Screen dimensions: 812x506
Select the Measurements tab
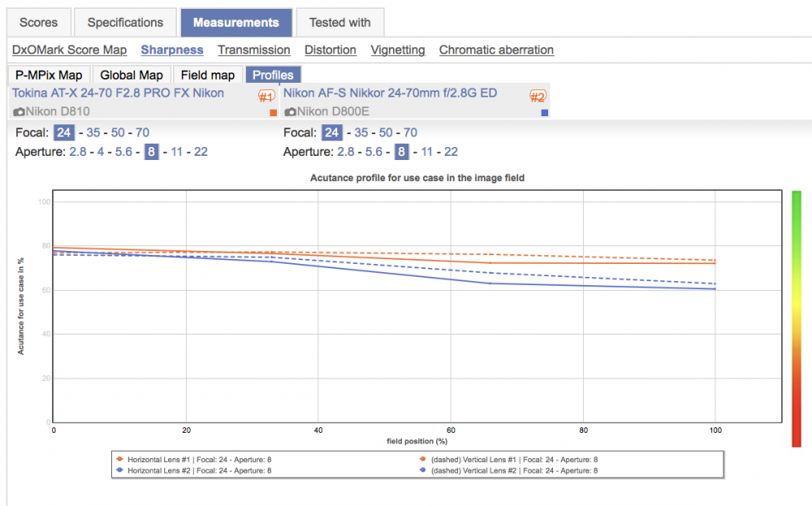(x=236, y=23)
